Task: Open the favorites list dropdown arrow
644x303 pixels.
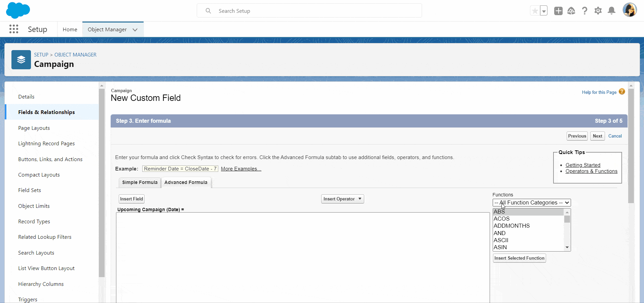Action: 543,10
